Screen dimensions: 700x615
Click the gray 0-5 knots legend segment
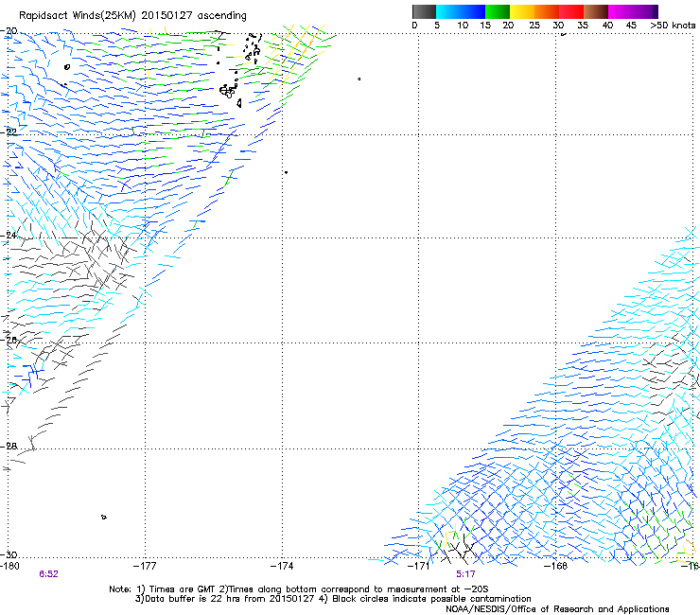coord(424,11)
